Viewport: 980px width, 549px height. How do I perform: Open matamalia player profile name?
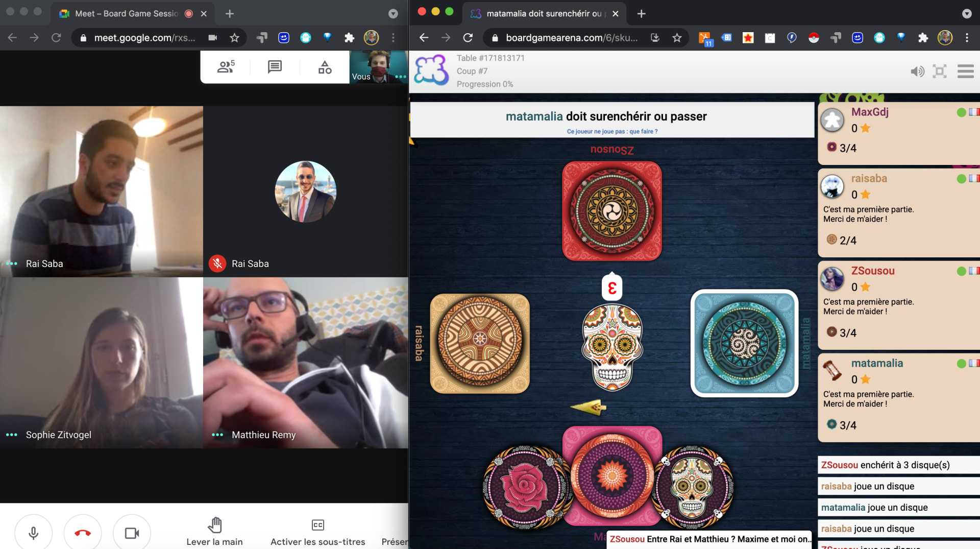877,363
